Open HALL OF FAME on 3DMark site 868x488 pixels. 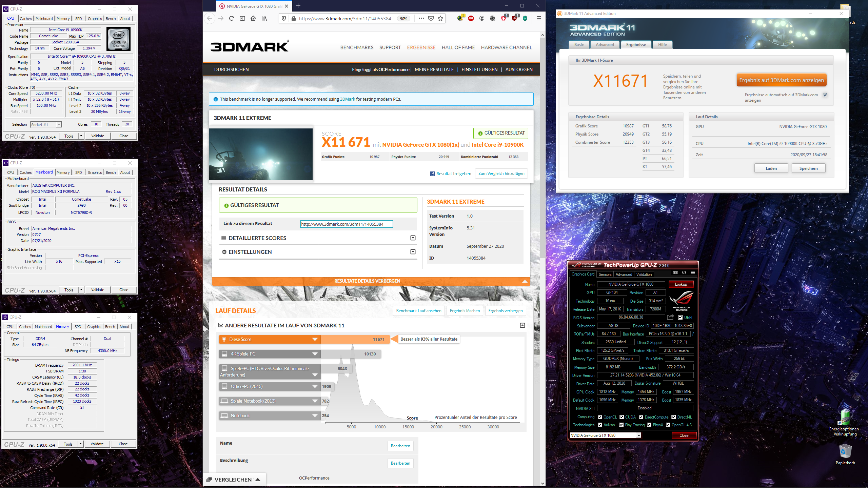pyautogui.click(x=458, y=47)
